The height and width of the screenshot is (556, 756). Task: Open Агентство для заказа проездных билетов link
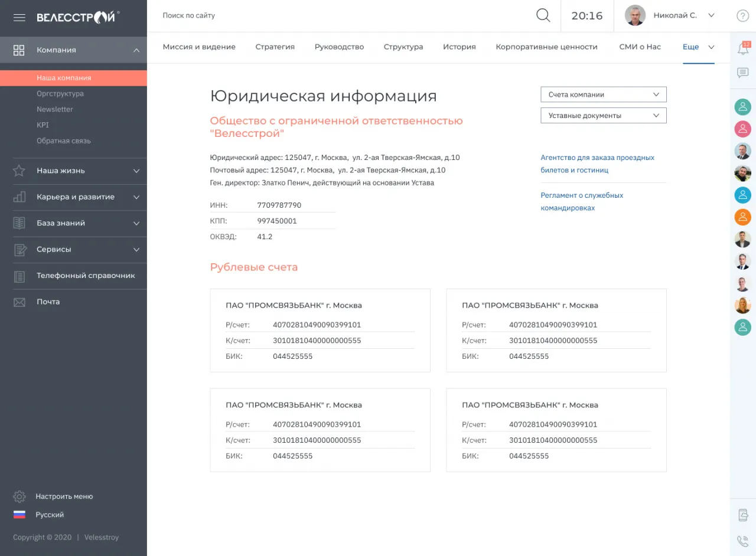click(x=597, y=163)
